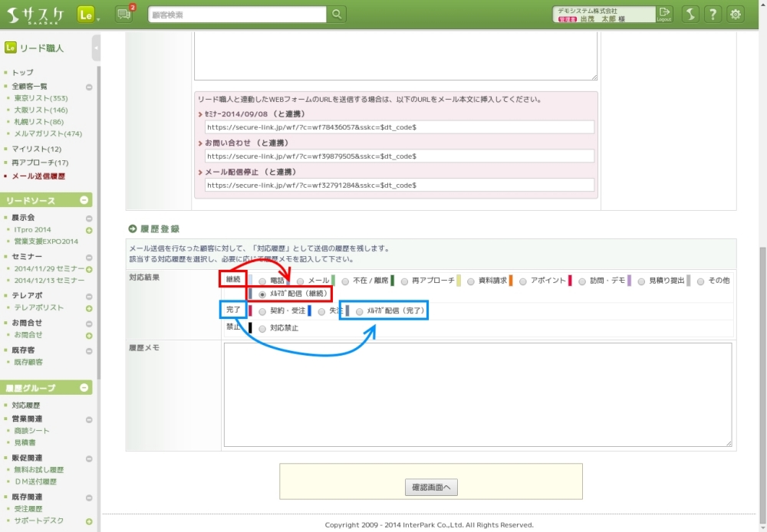Open the help question mark icon
767x532 pixels.
pos(713,14)
